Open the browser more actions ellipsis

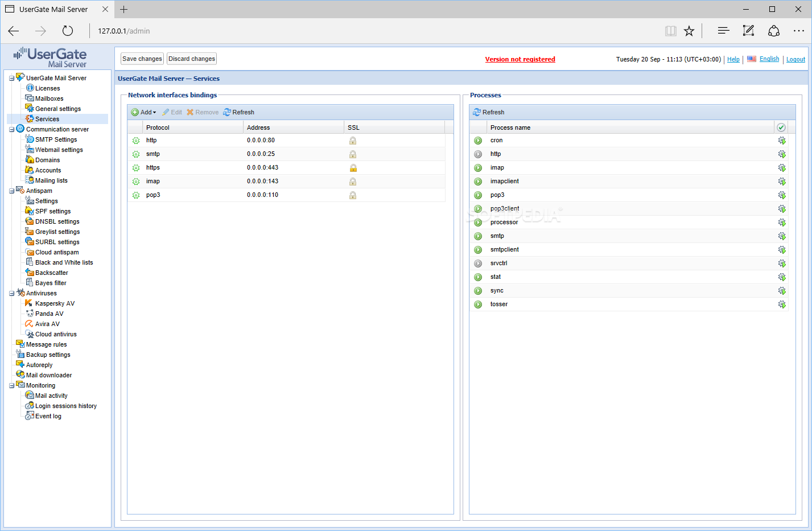point(799,31)
